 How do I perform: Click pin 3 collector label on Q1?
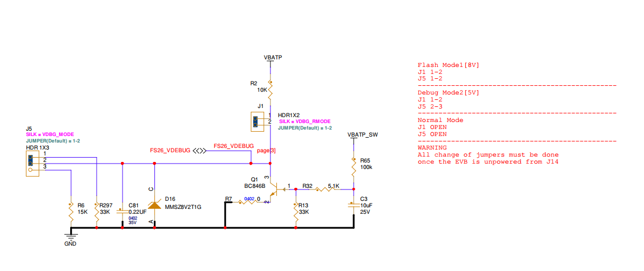click(x=267, y=178)
